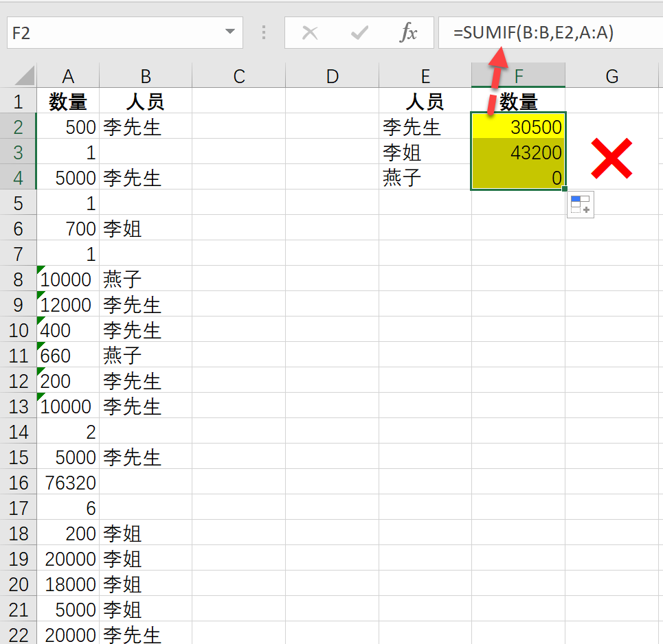
Task: Click cell A17 with value 6
Action: pyautogui.click(x=68, y=508)
